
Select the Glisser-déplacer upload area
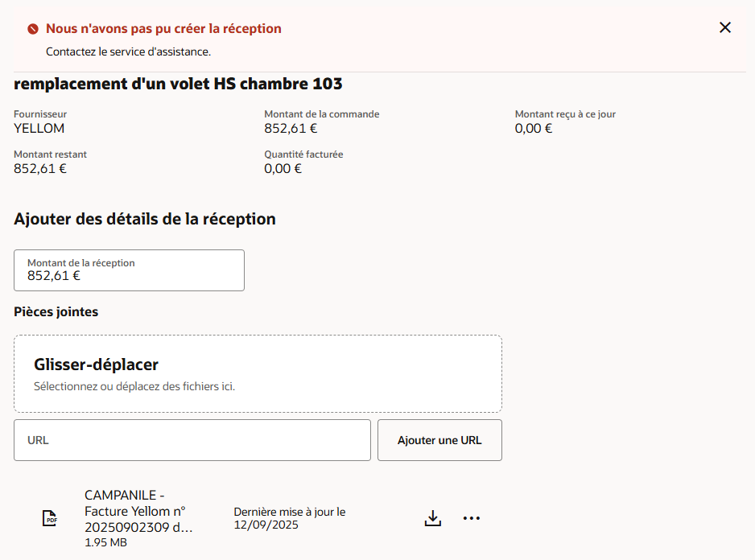pos(258,371)
